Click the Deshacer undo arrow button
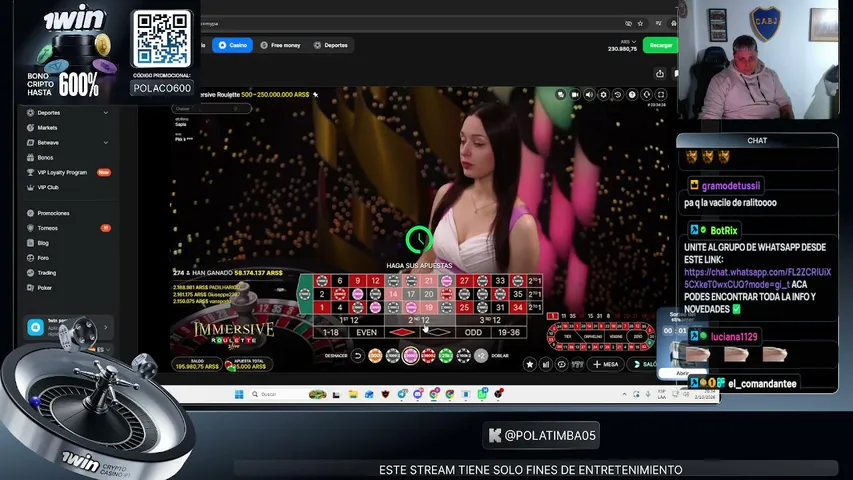Viewport: 853px width, 480px height. (x=357, y=356)
